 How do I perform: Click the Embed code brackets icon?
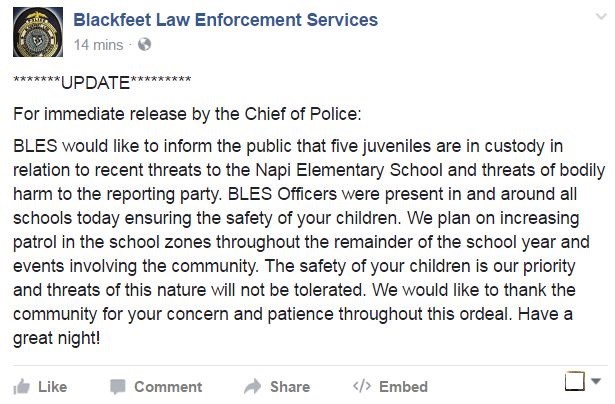pyautogui.click(x=362, y=386)
